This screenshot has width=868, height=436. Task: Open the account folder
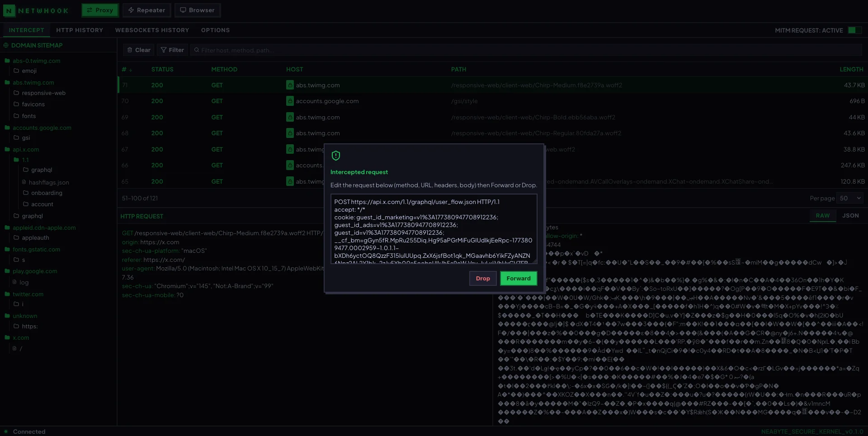coord(38,204)
